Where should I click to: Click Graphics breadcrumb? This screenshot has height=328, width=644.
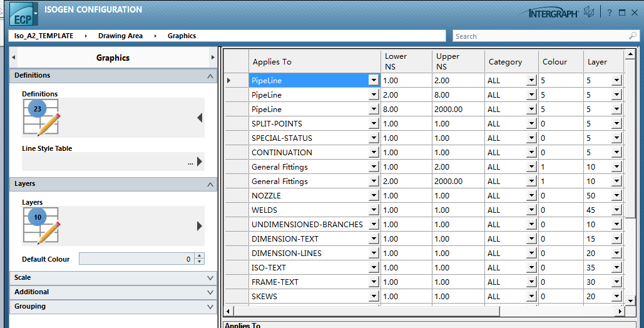[181, 36]
